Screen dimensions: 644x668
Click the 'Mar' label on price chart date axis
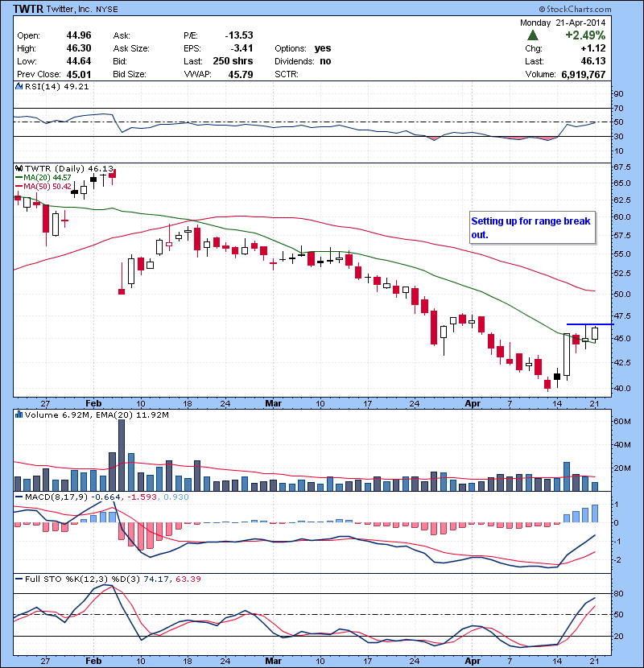[273, 403]
